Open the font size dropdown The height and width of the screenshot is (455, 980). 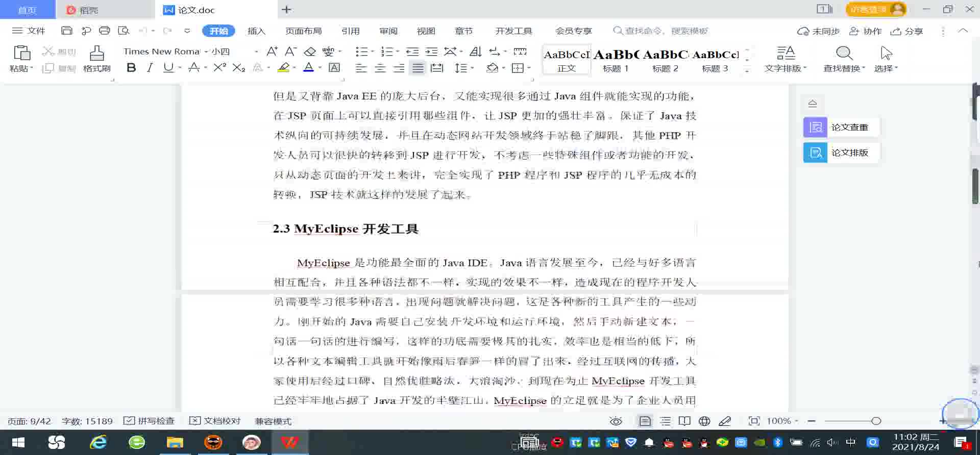click(x=256, y=52)
